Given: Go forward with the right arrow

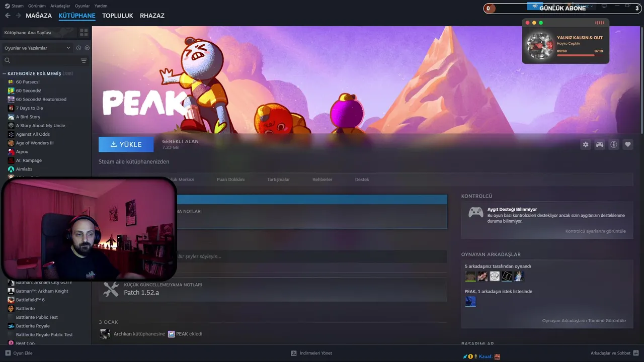Looking at the screenshot, I should click(x=19, y=16).
